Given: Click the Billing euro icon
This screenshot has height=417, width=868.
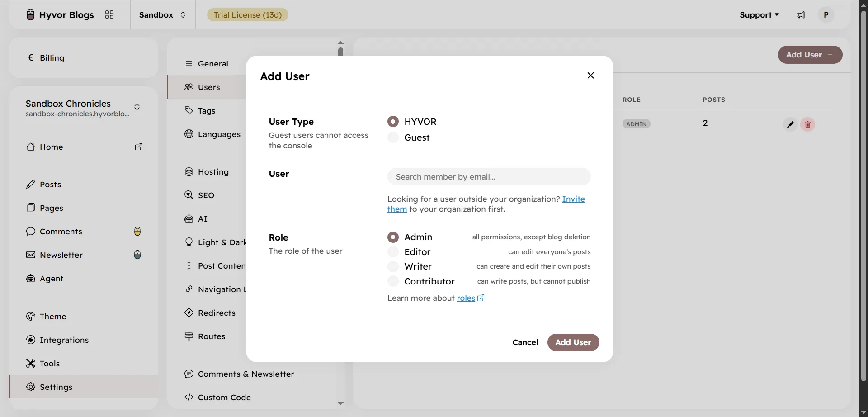Looking at the screenshot, I should [31, 57].
